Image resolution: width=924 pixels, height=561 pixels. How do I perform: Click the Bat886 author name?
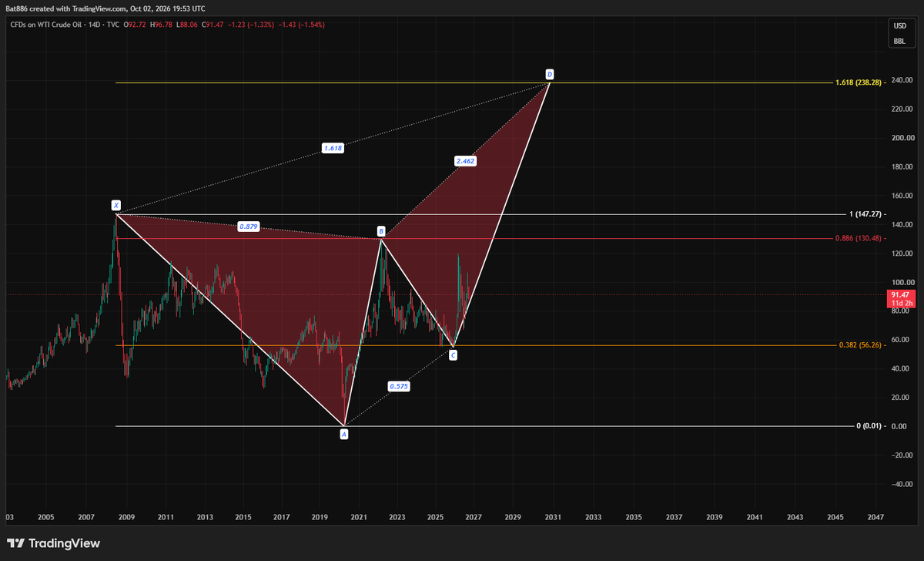15,8
